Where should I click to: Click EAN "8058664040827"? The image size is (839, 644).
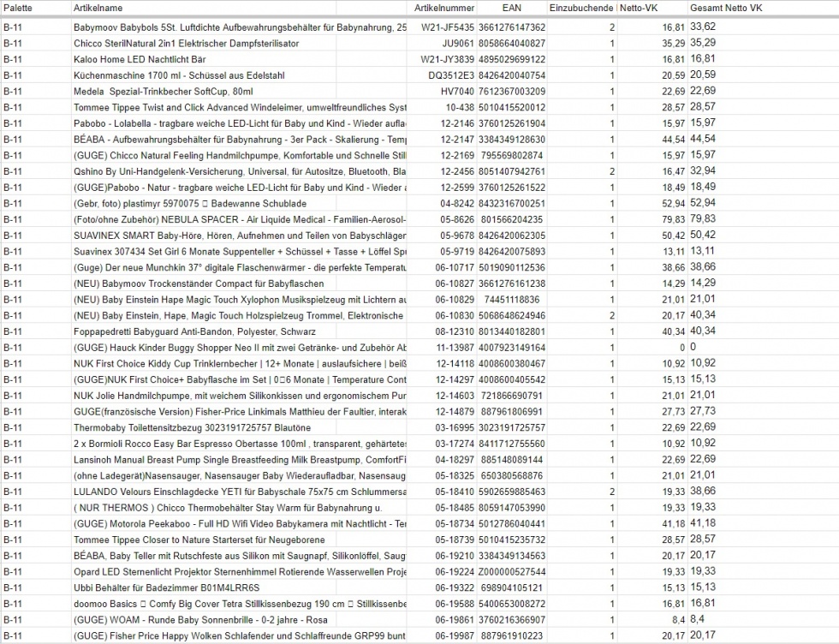click(512, 44)
